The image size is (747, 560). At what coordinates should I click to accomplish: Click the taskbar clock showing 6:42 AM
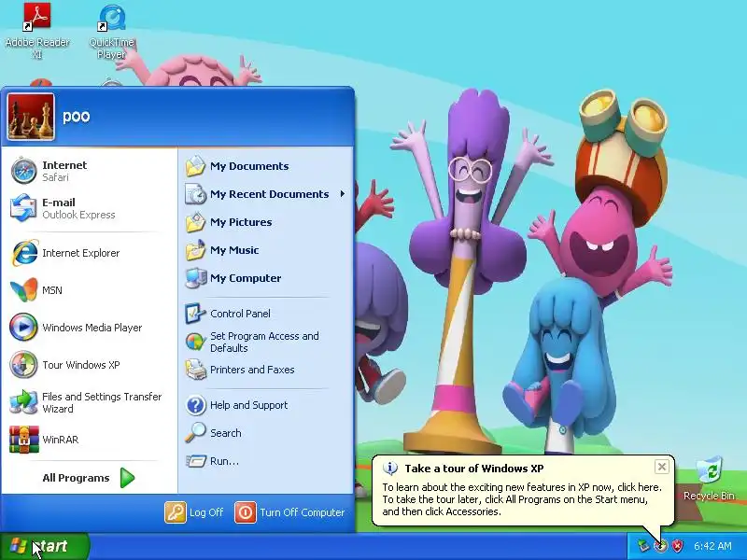pyautogui.click(x=712, y=546)
